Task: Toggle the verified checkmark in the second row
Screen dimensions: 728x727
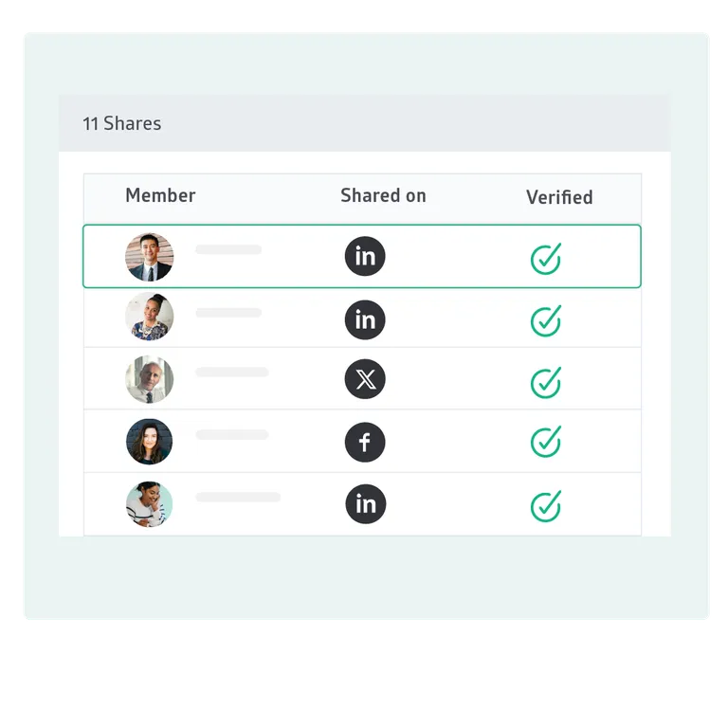Action: pos(545,320)
